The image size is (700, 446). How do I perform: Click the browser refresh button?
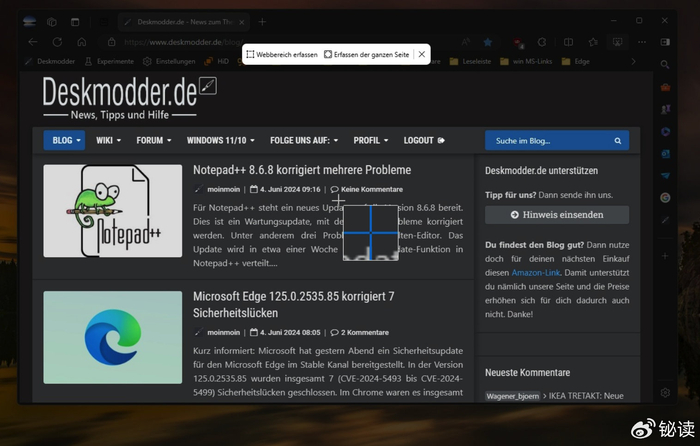coord(57,42)
